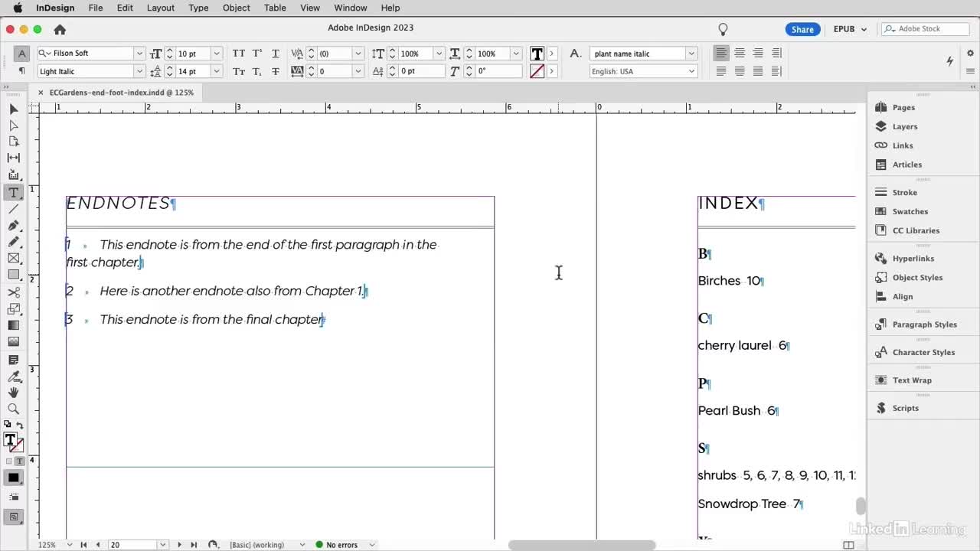
Task: Open the Window menu
Action: tap(351, 8)
